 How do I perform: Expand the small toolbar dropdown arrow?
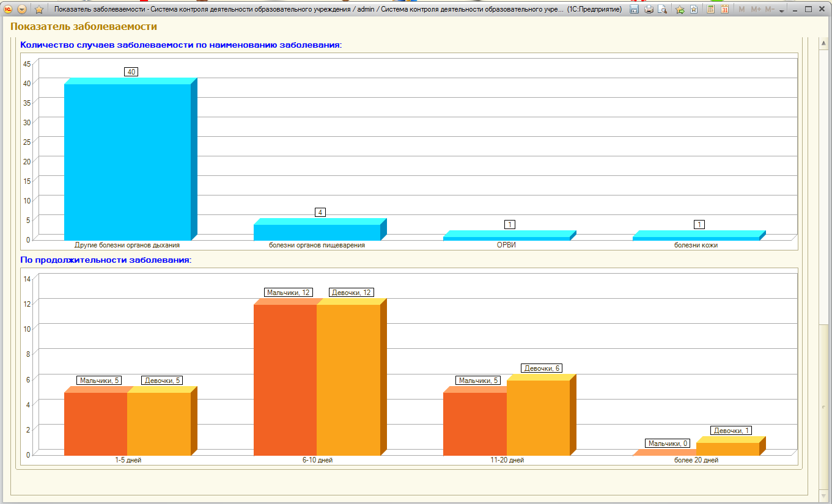(x=782, y=11)
